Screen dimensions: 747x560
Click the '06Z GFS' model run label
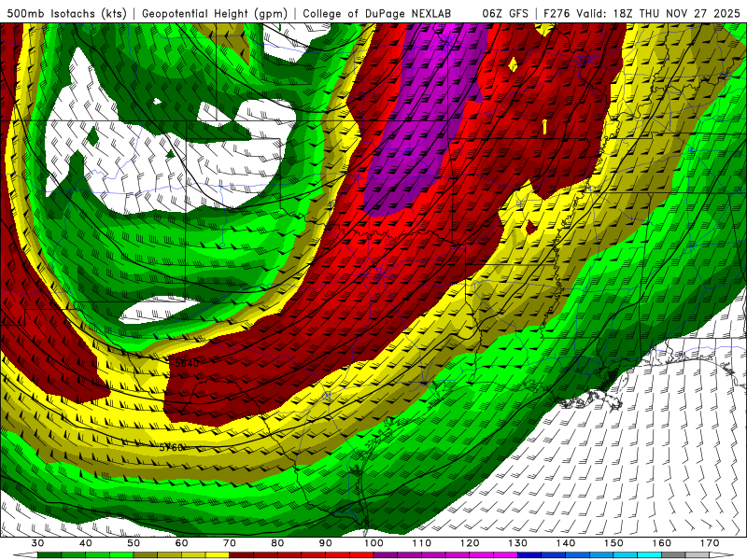pos(505,13)
